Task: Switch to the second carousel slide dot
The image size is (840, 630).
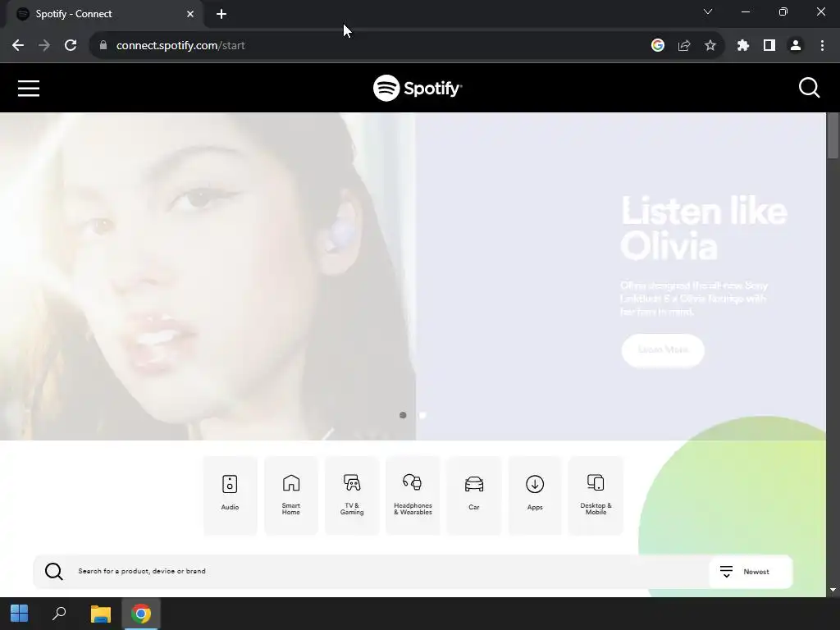Action: 422,415
